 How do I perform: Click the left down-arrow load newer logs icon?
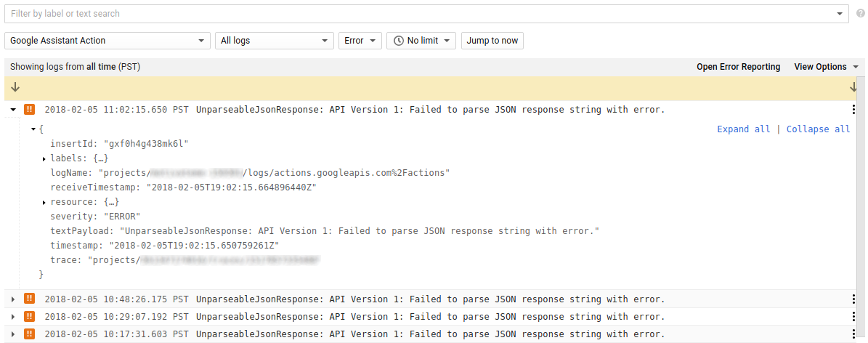pos(15,87)
